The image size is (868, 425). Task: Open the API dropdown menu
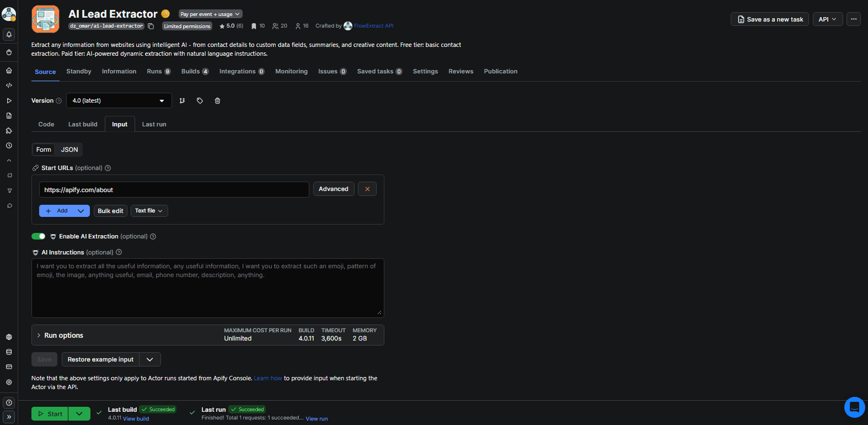pyautogui.click(x=828, y=19)
